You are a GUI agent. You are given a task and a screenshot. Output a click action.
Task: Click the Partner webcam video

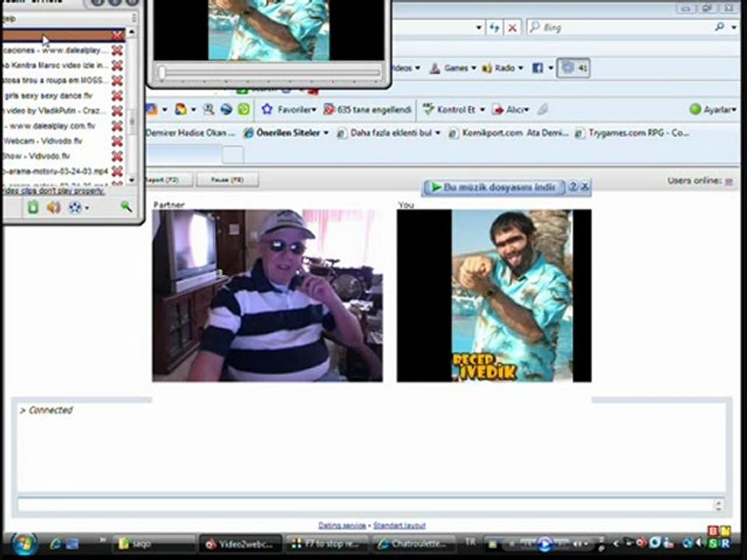tap(267, 296)
